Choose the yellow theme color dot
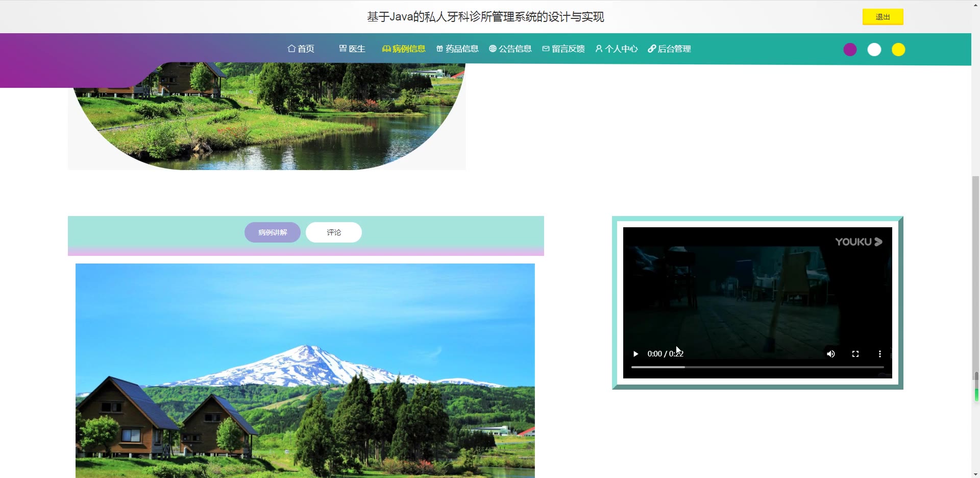Screen dimensions: 980x478 pyautogui.click(x=898, y=50)
